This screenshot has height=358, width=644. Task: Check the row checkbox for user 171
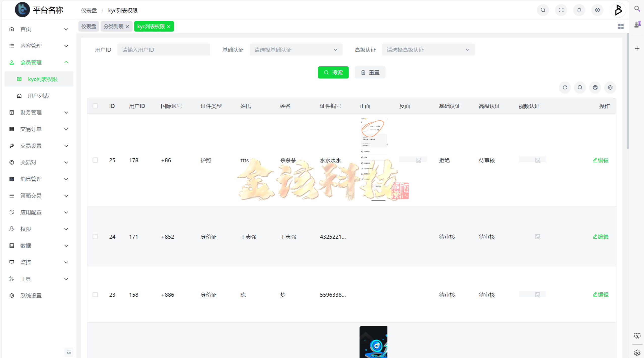click(x=95, y=236)
